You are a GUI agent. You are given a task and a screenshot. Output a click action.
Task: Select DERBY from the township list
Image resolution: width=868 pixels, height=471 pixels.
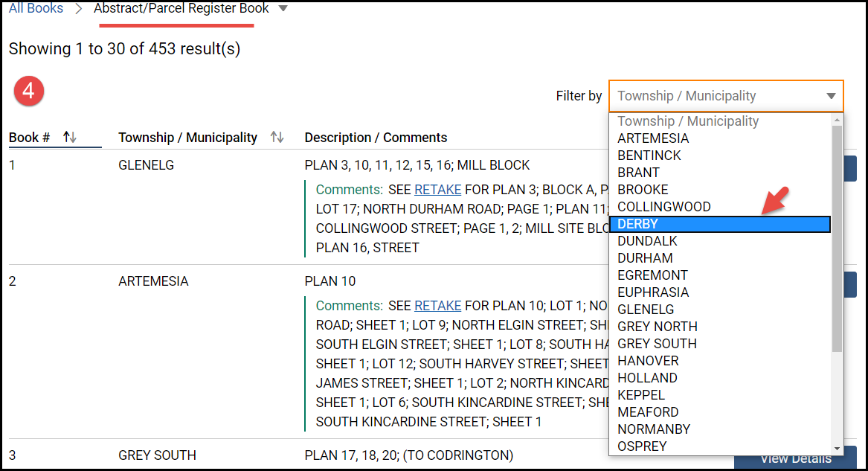coord(718,224)
